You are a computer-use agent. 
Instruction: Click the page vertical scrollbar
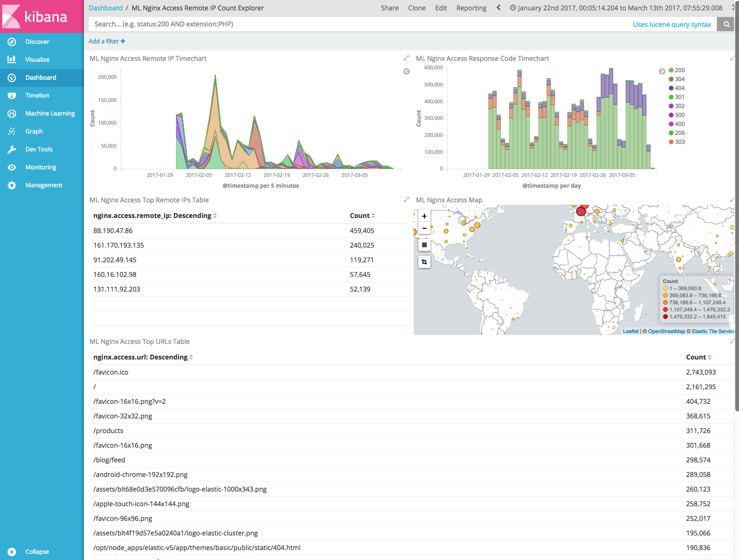coord(737,205)
